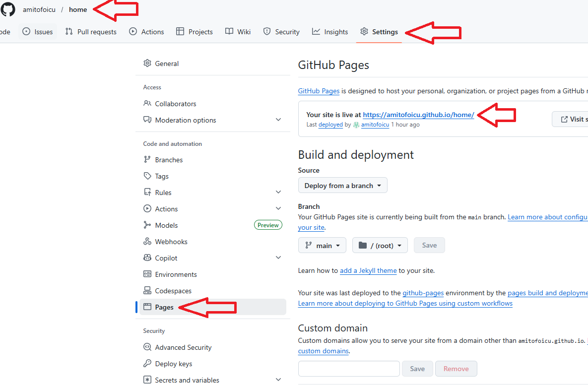Screen dimensions: 588x388
Task: Click the Wiki book icon
Action: click(x=229, y=31)
